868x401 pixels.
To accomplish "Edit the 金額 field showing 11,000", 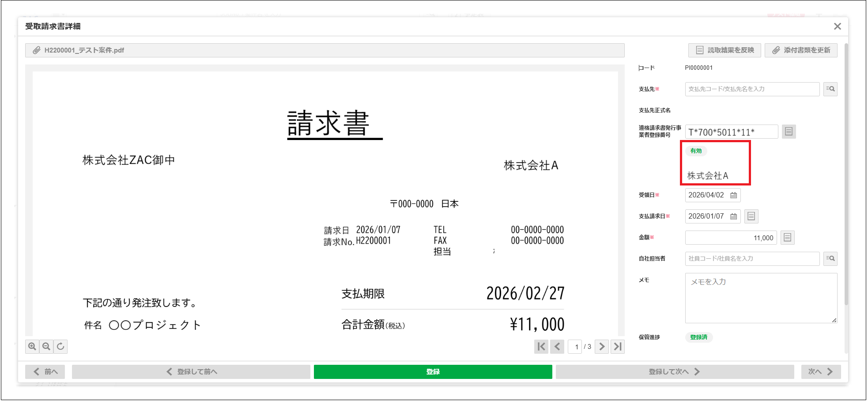I will coord(731,238).
